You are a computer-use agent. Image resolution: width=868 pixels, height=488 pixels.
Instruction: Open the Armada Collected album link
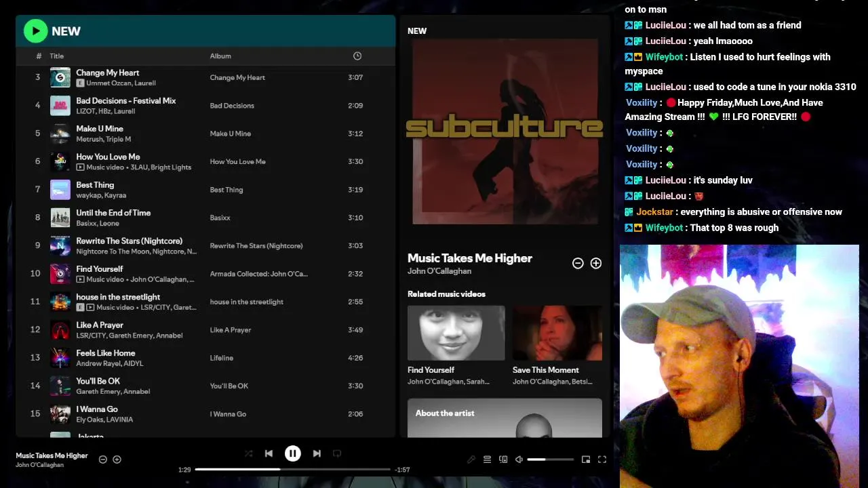[258, 274]
